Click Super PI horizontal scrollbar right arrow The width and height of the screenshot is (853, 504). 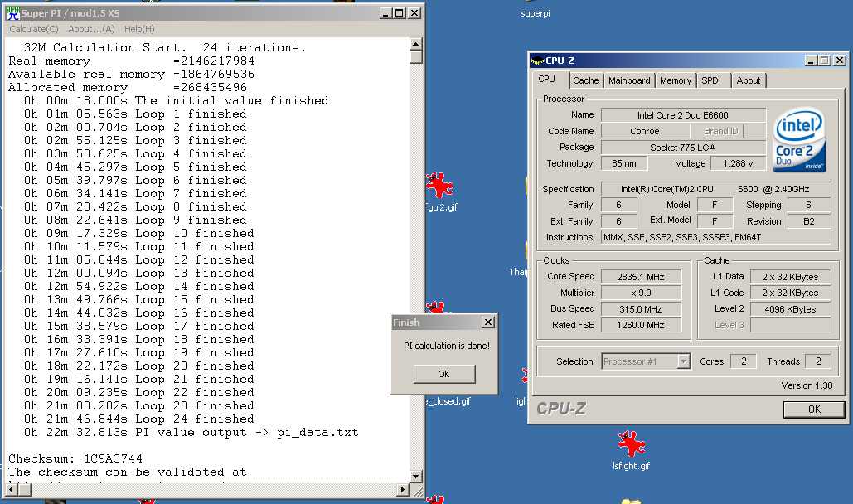click(x=403, y=489)
